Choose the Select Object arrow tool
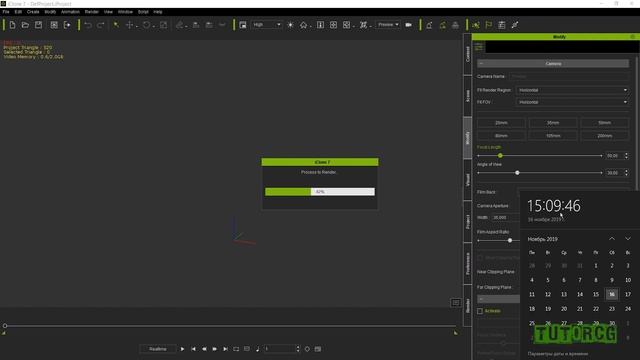Screen dimensions: 640x360 point(116,25)
